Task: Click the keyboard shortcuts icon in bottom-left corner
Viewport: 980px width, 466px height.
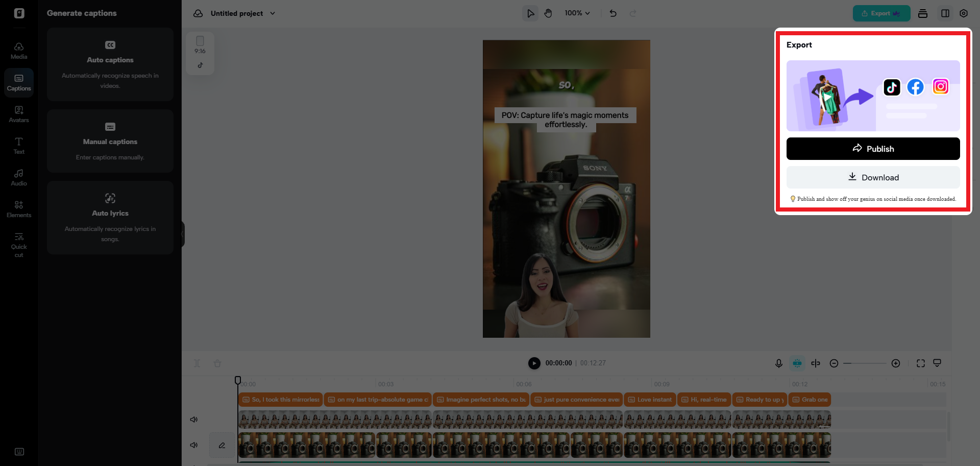Action: [19, 452]
